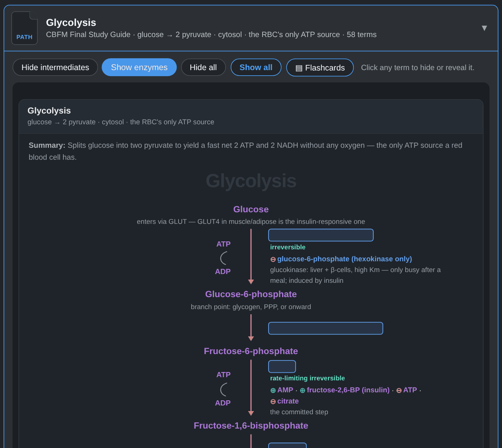The width and height of the screenshot is (502, 448).
Task: Click the Glycolysis card title
Action: pyautogui.click(x=49, y=111)
